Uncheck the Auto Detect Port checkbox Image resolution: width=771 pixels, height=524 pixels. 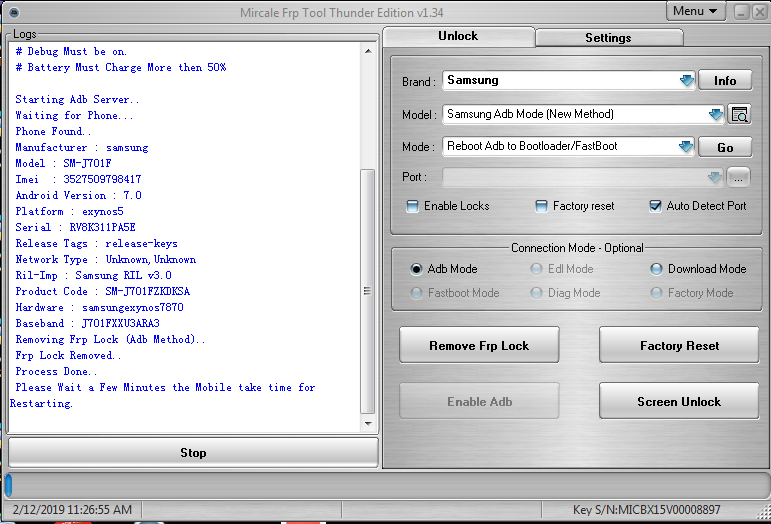coord(655,206)
